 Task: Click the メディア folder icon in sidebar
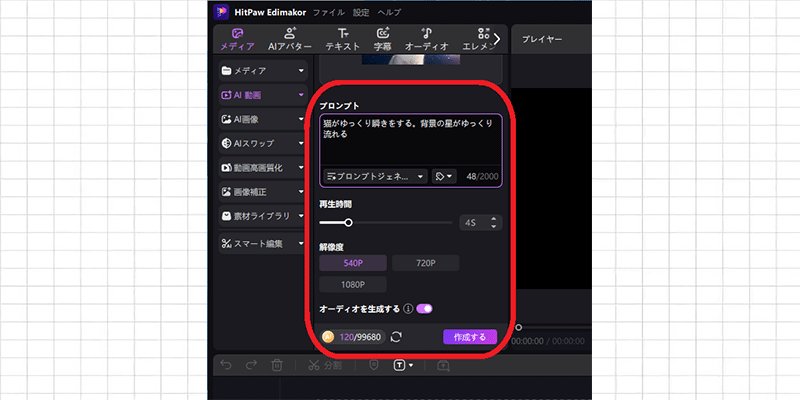pos(226,71)
